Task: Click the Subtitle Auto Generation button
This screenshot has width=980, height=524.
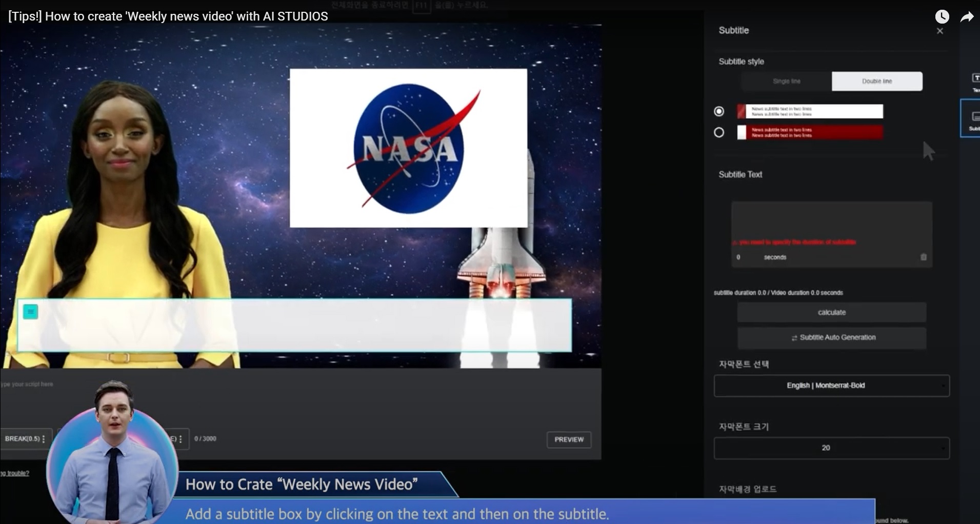Action: tap(832, 338)
